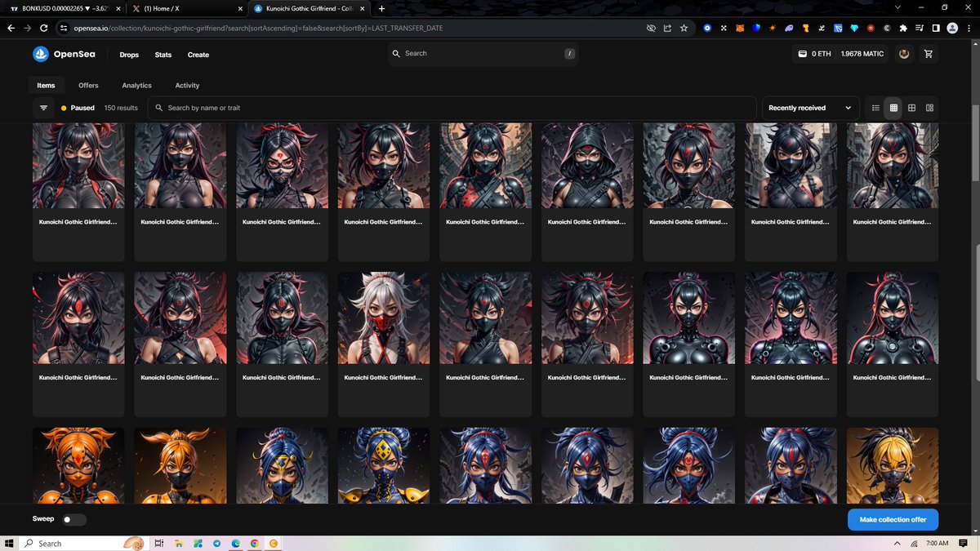980x551 pixels.
Task: Close the Kunoichi Gothic Girlfriend browser tab
Action: tap(363, 8)
